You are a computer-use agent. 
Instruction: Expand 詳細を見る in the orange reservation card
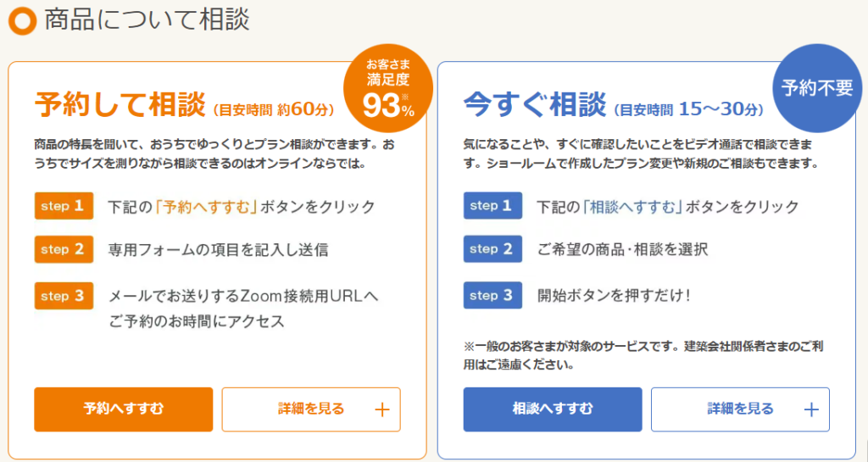point(310,409)
